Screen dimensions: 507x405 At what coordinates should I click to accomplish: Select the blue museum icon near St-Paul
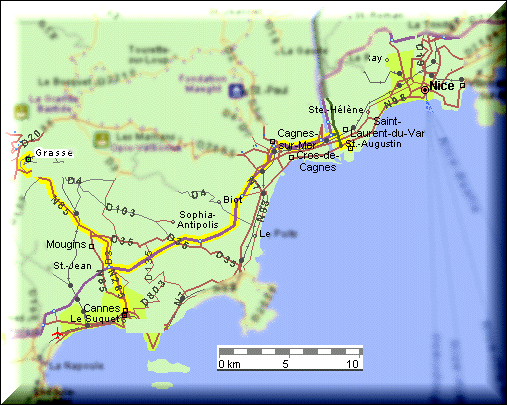pyautogui.click(x=236, y=91)
